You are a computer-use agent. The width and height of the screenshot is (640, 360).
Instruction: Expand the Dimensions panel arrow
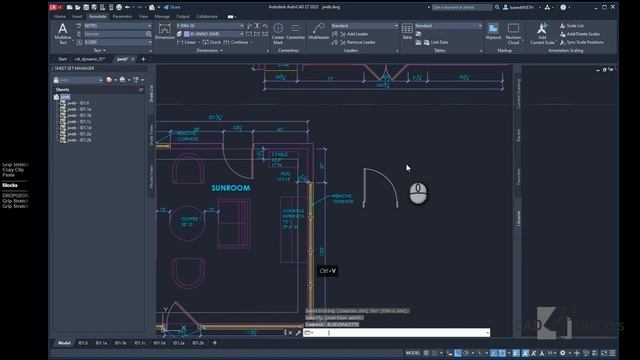tap(221, 51)
